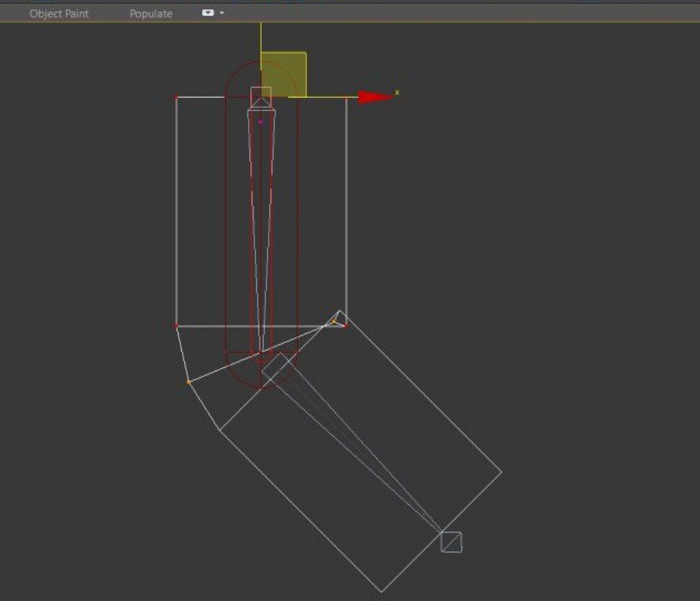Select the square helper at lower bone end

click(451, 542)
